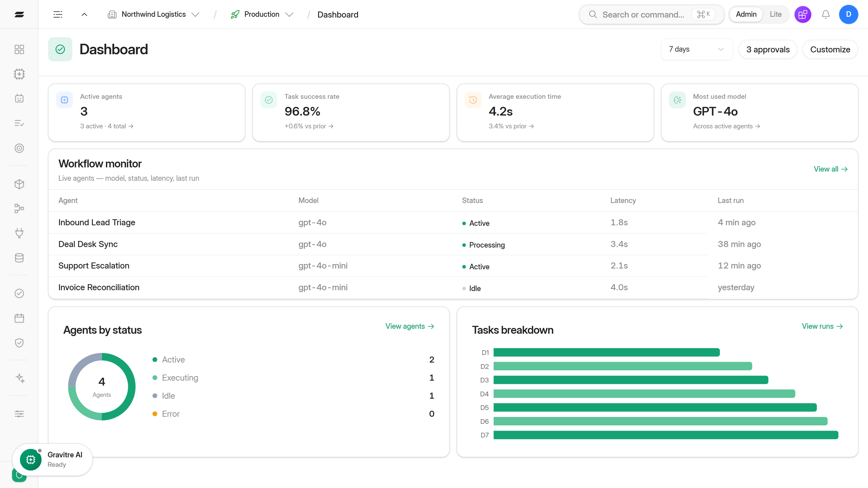Click the Idle status for Invoice Reconciliation

[471, 288]
